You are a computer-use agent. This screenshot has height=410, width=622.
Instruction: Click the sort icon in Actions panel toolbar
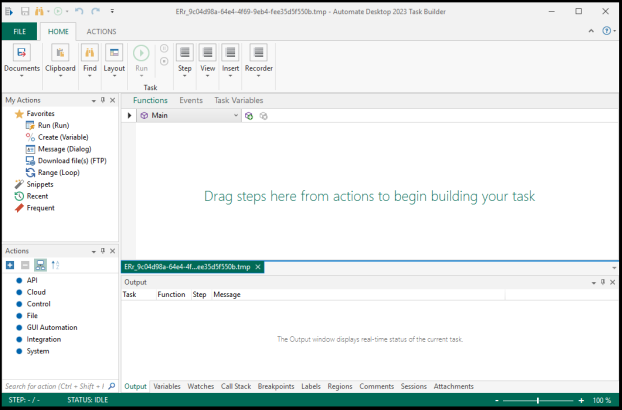pyautogui.click(x=56, y=265)
